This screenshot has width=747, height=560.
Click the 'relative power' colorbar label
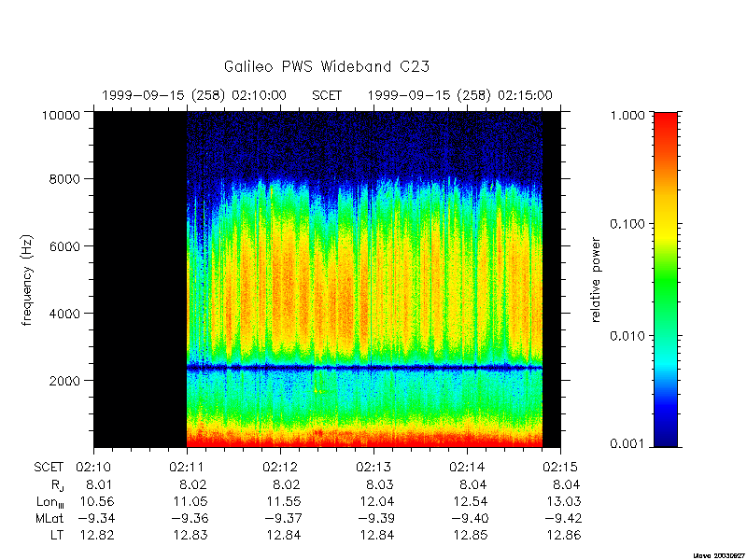(x=596, y=280)
